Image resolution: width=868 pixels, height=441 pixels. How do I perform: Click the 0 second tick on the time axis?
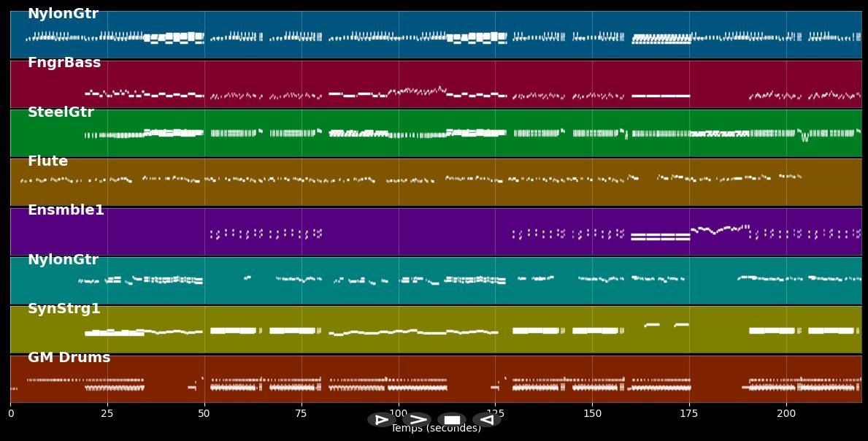click(10, 414)
